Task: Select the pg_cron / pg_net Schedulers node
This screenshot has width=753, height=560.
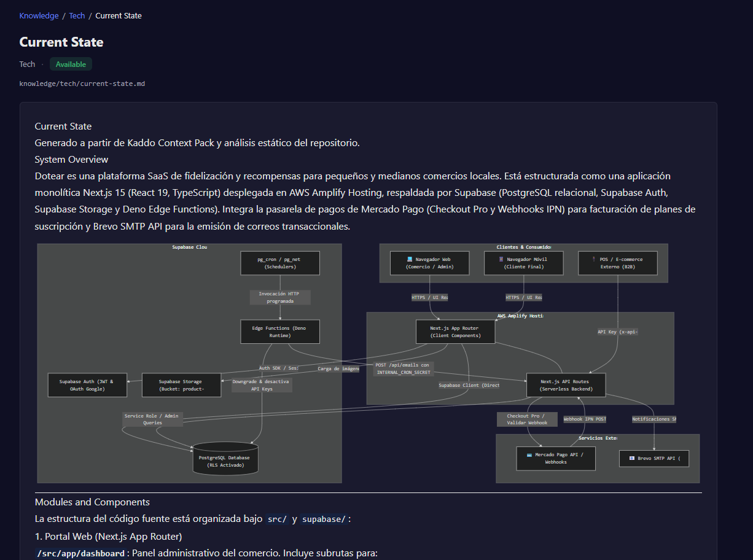Action: pos(280,263)
